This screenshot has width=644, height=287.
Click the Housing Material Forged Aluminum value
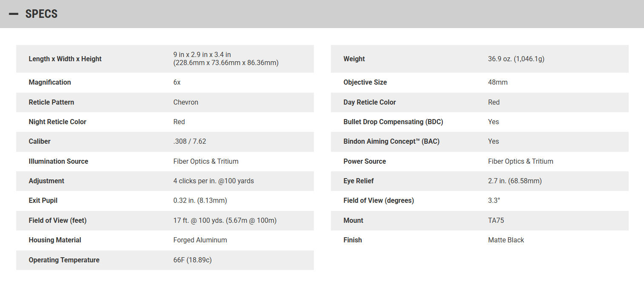click(200, 240)
